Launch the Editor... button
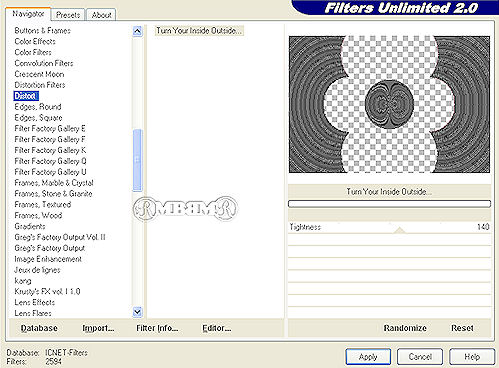The height and width of the screenshot is (368, 499). coord(217,328)
